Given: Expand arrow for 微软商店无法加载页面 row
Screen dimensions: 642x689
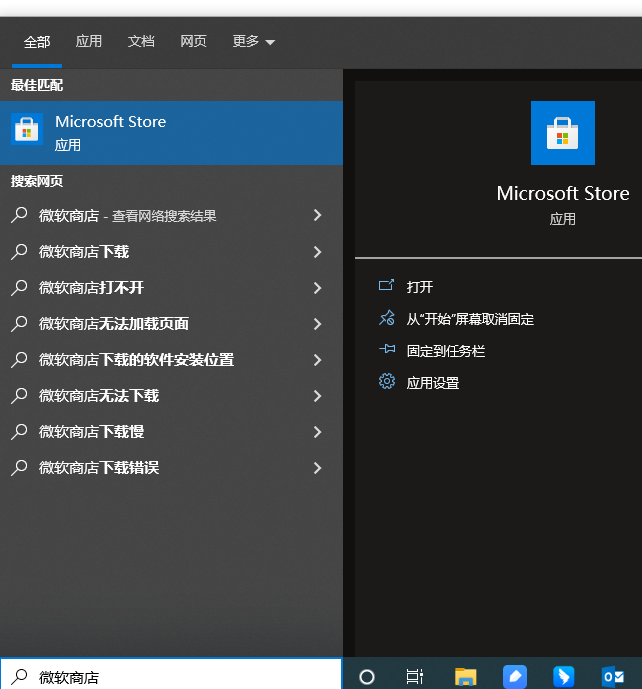Looking at the screenshot, I should [x=317, y=324].
